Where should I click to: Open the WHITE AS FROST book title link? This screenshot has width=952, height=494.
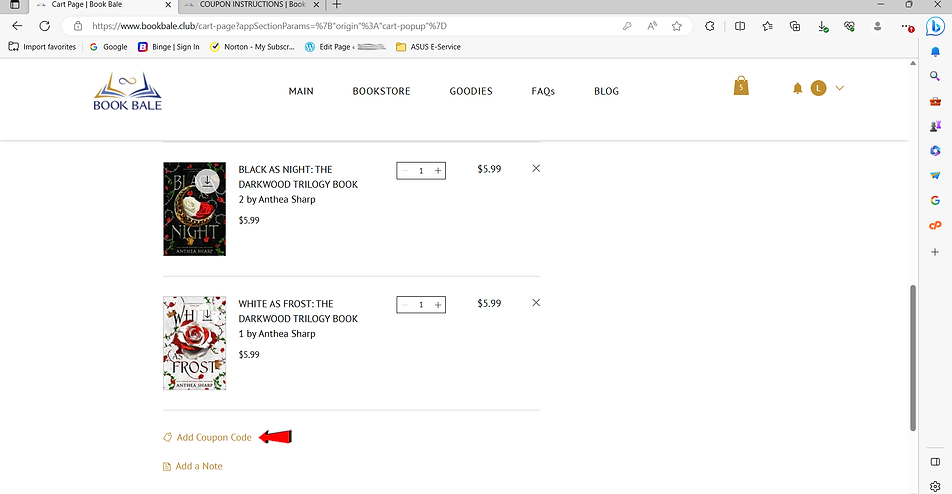coord(298,319)
